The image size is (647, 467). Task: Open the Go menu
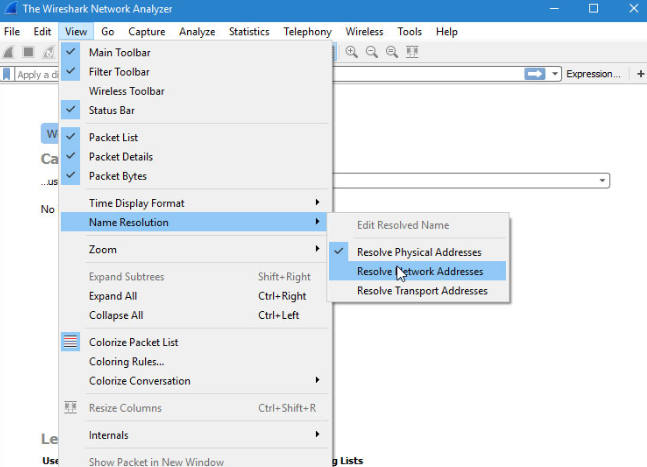tap(108, 32)
